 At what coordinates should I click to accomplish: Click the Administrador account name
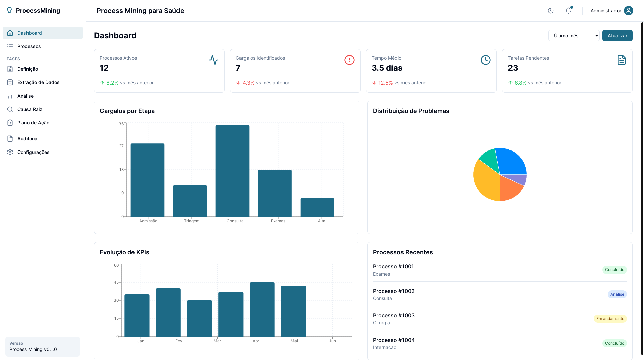pyautogui.click(x=606, y=11)
